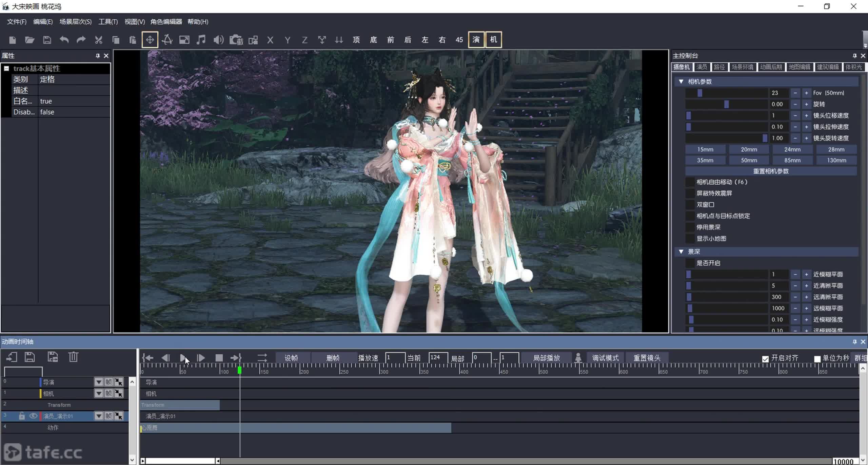Uncheck the 开启对齐 checkbox
The image size is (868, 465).
pos(765,359)
